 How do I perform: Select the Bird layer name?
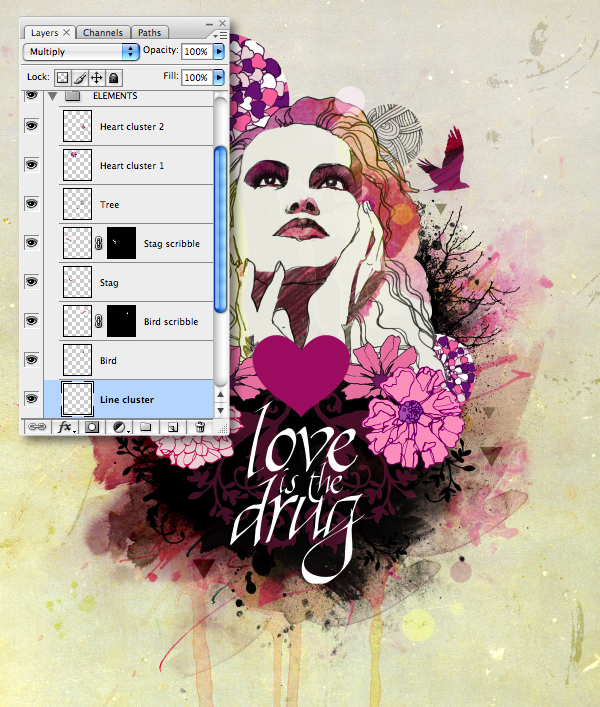pyautogui.click(x=108, y=361)
